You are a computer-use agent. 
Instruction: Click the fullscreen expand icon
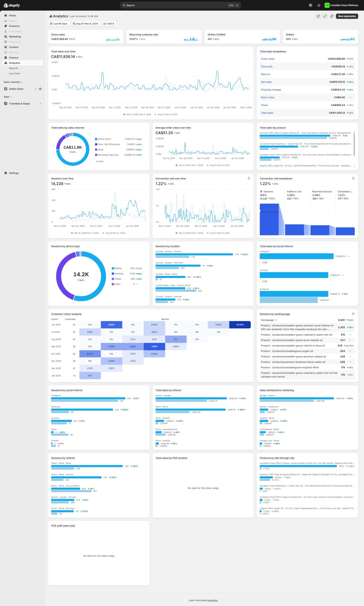[x=325, y=16]
